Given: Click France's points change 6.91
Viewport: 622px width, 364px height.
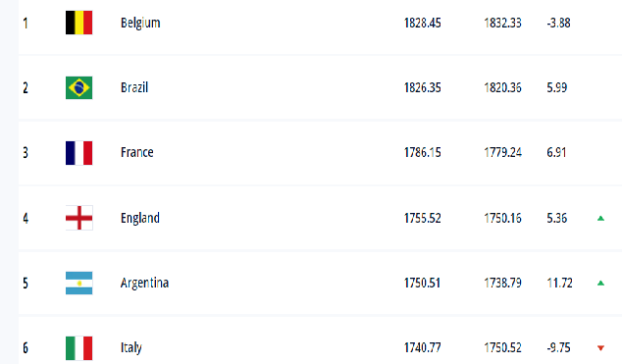Looking at the screenshot, I should click(556, 153).
